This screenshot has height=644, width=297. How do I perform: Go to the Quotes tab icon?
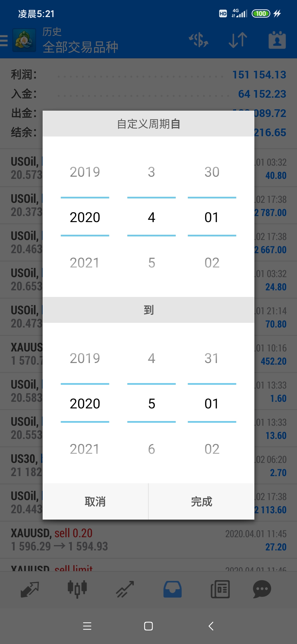(x=30, y=589)
